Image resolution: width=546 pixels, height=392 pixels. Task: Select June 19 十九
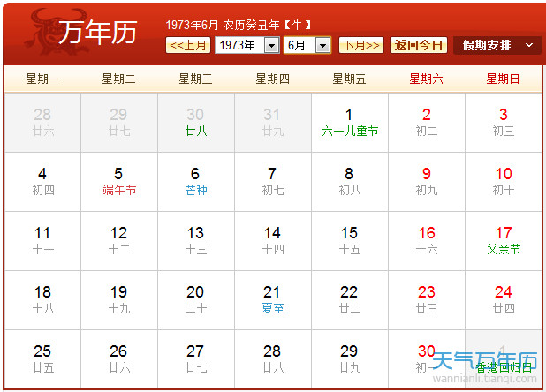pos(119,300)
